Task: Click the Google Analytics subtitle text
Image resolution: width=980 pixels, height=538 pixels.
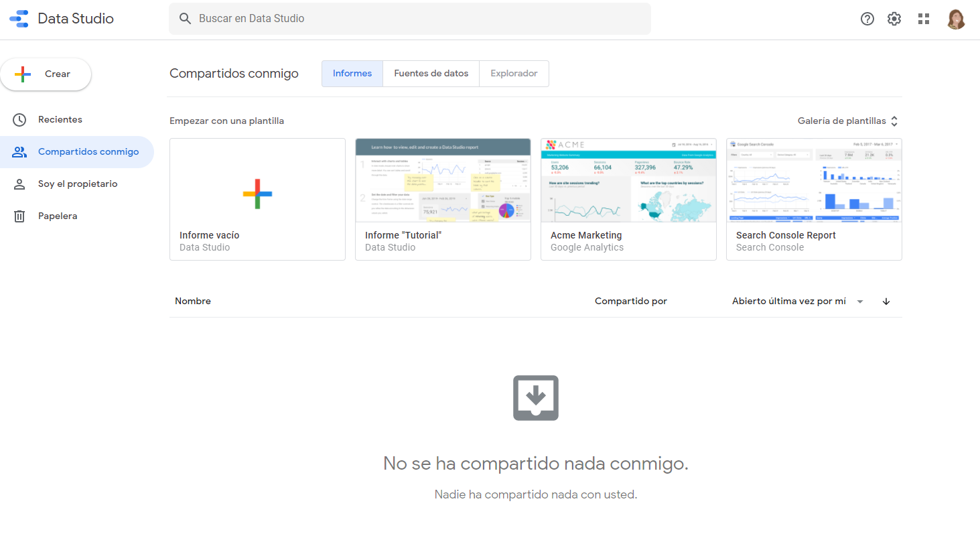Action: [x=587, y=248]
